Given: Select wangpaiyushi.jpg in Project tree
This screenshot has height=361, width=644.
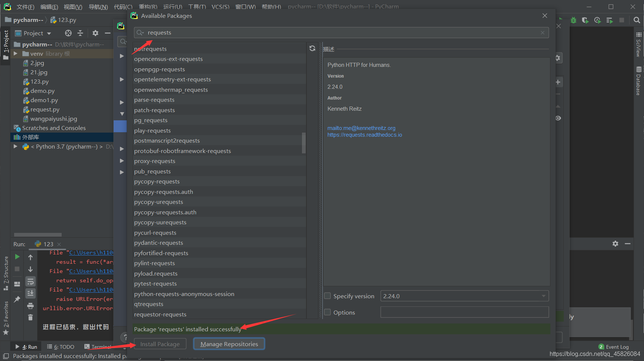Looking at the screenshot, I should [53, 118].
